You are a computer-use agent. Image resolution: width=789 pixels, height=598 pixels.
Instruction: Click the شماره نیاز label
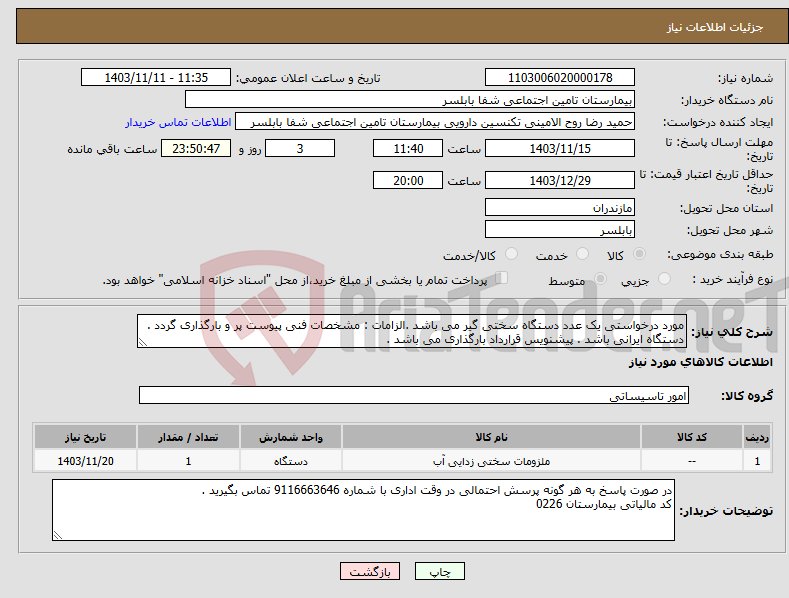[x=745, y=78]
